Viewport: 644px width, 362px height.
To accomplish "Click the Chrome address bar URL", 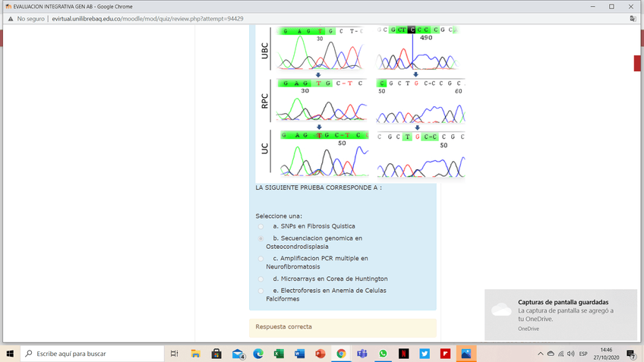I will coord(147,19).
